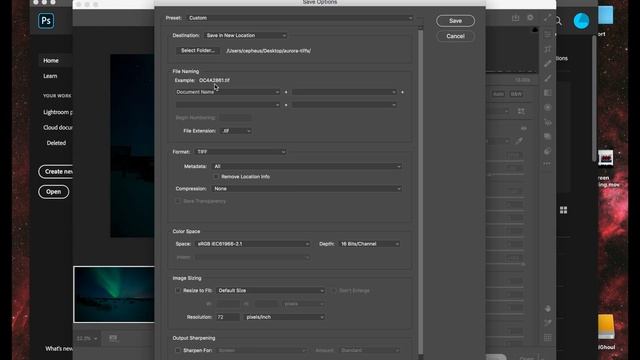Open the Metadata dropdown set to All
The image size is (640, 360).
[x=307, y=167]
